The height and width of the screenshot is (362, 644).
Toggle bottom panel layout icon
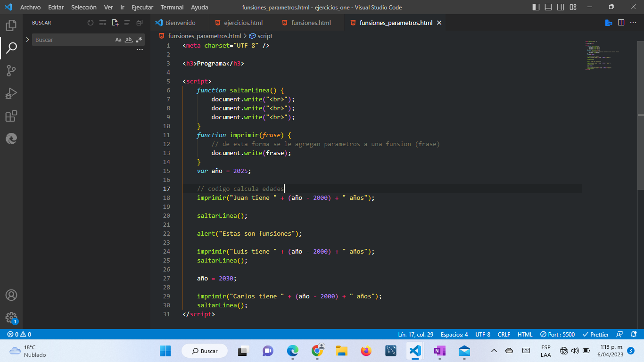548,7
